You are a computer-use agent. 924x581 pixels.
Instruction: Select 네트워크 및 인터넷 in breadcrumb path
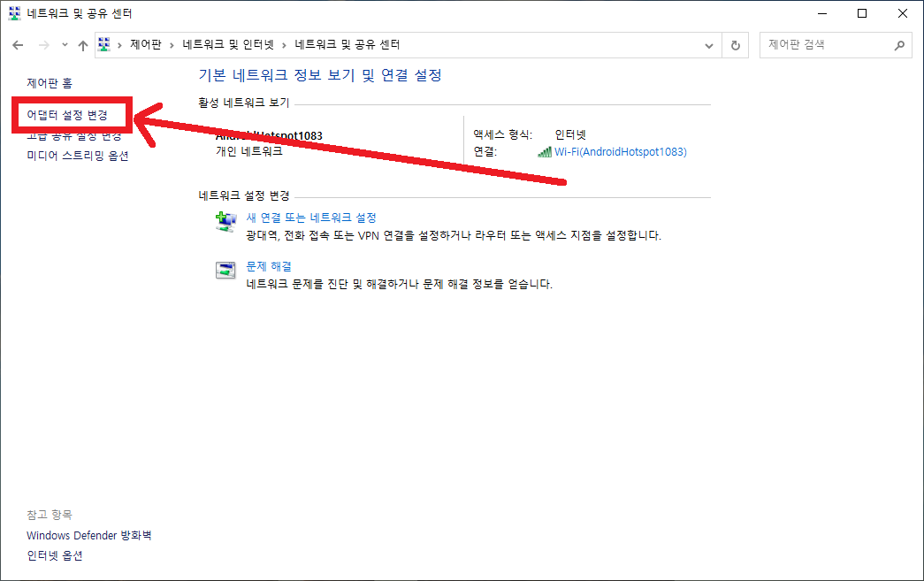(x=229, y=44)
